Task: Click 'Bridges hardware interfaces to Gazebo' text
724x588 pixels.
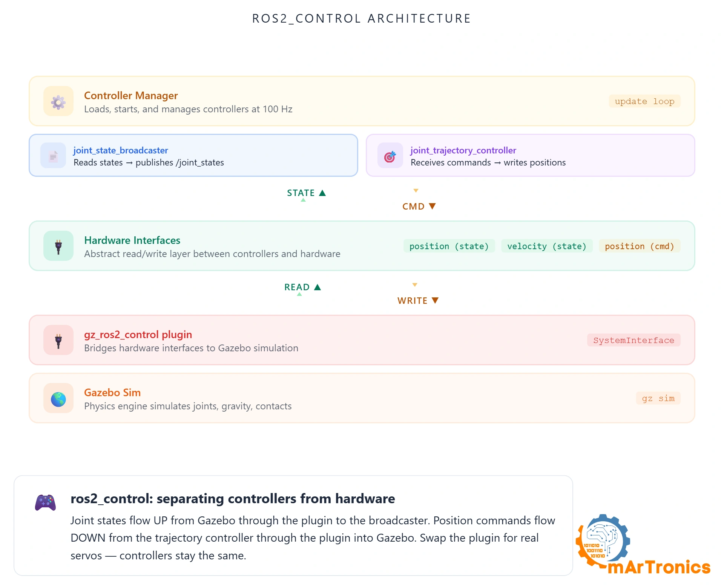Action: pyautogui.click(x=191, y=348)
